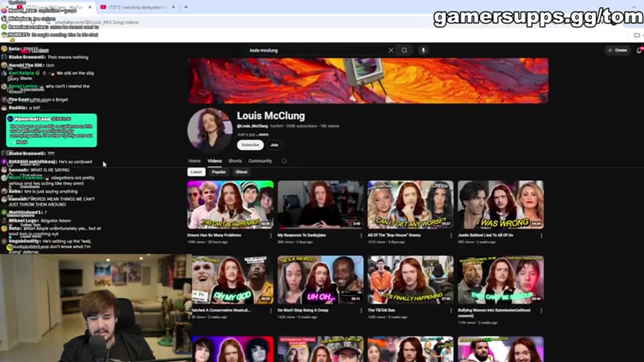Open the bookmarks folder icon in browser bar
Image resolution: width=644 pixels, height=362 pixels.
click(x=637, y=35)
